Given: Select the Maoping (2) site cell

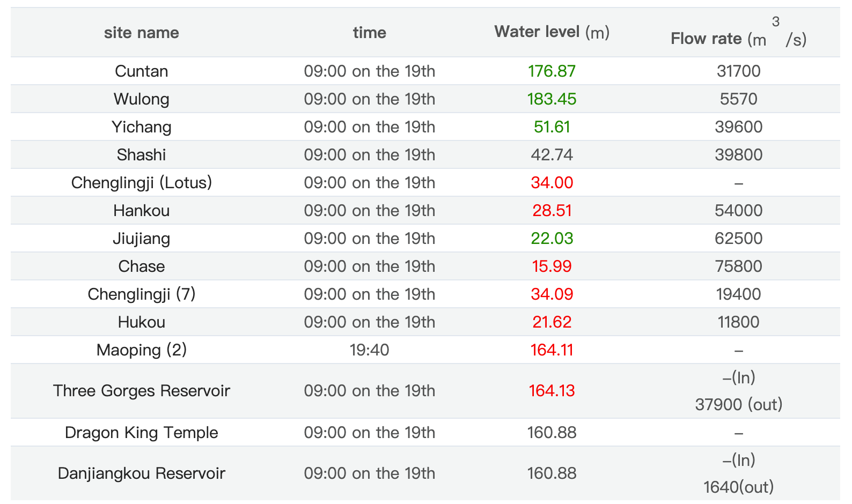Looking at the screenshot, I should coord(142,350).
